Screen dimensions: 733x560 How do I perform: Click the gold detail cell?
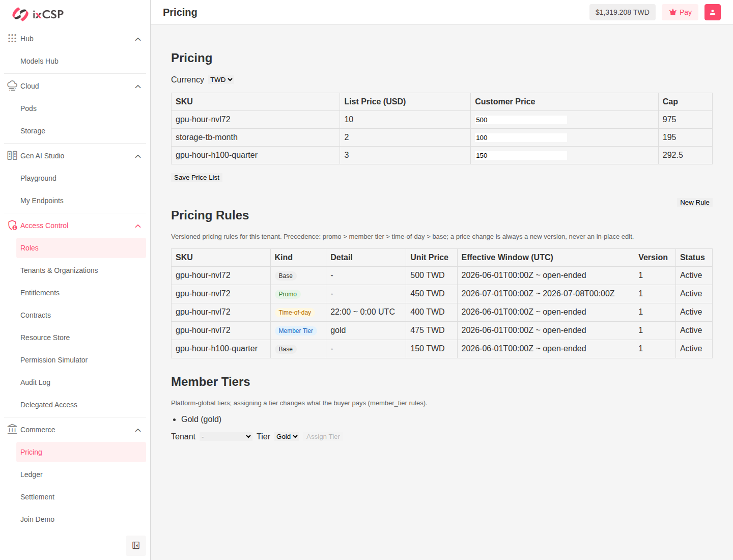(x=365, y=331)
